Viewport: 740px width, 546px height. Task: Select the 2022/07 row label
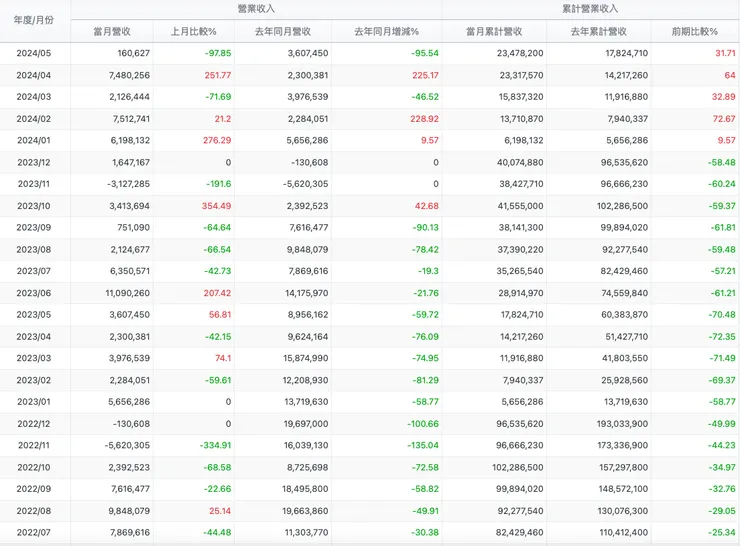(x=34, y=533)
